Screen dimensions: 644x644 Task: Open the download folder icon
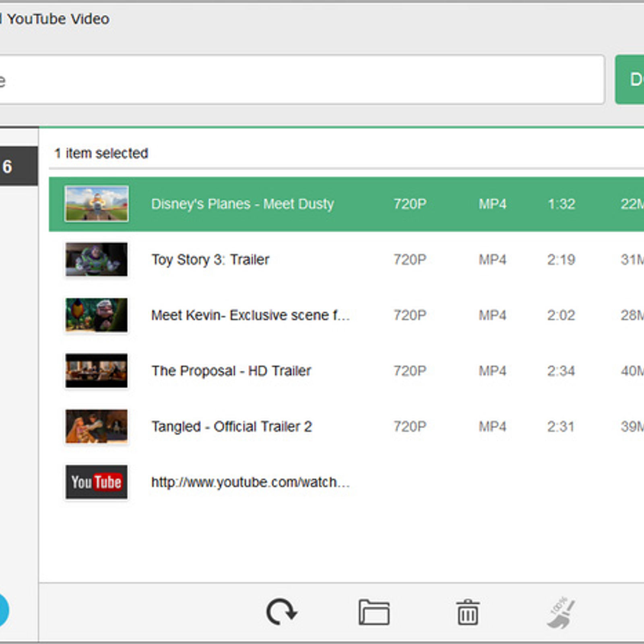pyautogui.click(x=374, y=612)
